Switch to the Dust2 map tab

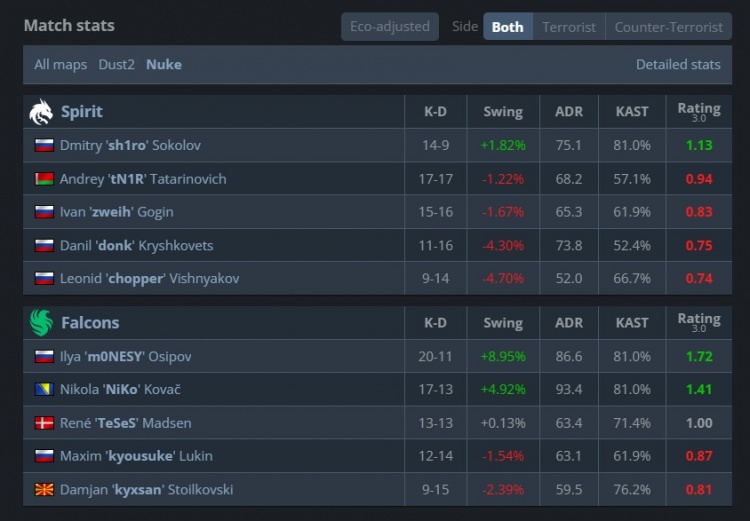pyautogui.click(x=116, y=64)
